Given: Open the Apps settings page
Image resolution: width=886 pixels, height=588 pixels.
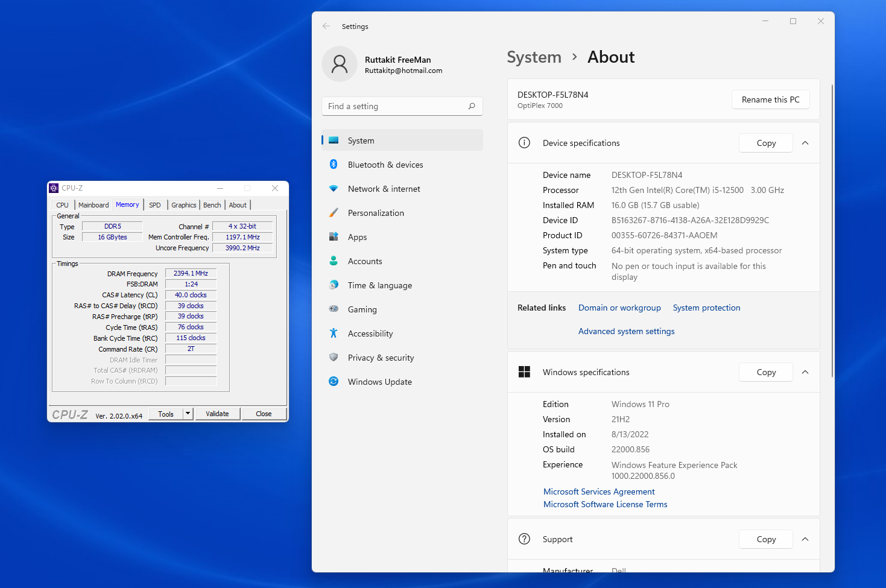Looking at the screenshot, I should coord(402,237).
